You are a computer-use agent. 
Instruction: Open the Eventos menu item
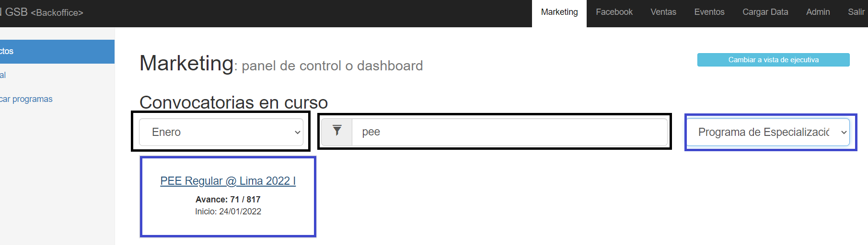click(x=709, y=12)
